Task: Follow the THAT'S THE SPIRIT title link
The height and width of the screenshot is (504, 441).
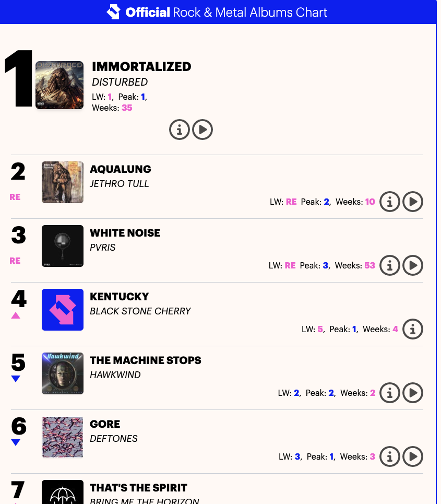Action: click(x=138, y=488)
